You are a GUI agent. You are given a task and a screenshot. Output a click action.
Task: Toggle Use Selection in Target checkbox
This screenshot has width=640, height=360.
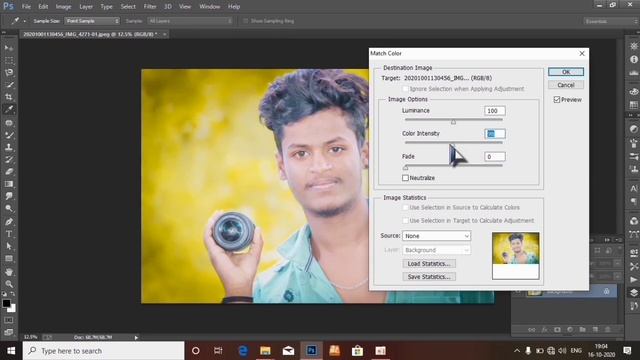[x=405, y=220]
